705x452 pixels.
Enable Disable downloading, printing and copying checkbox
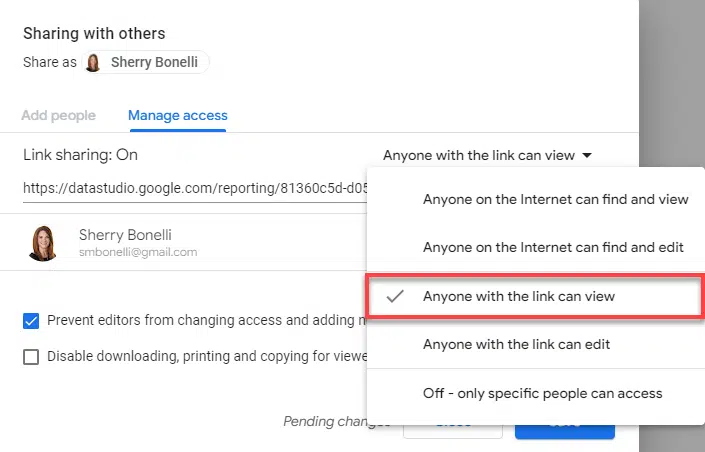(x=31, y=356)
